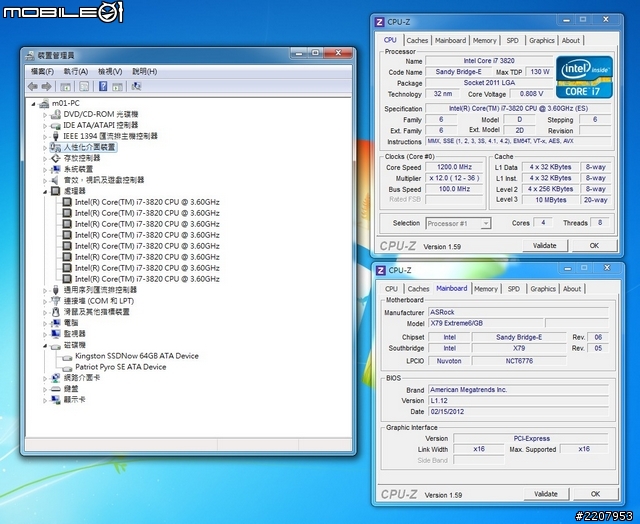Open About tab in upper CPU-Z window
The height and width of the screenshot is (524, 640).
tap(571, 40)
